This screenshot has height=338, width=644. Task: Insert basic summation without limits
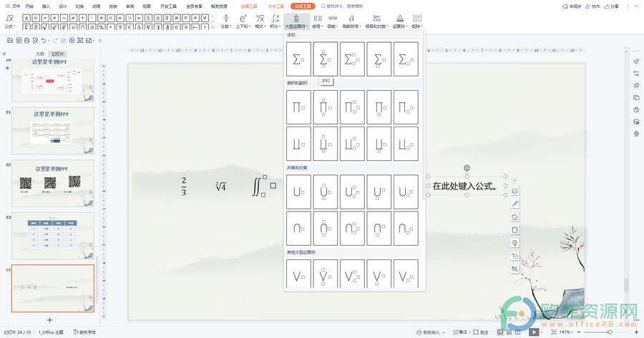(x=298, y=59)
